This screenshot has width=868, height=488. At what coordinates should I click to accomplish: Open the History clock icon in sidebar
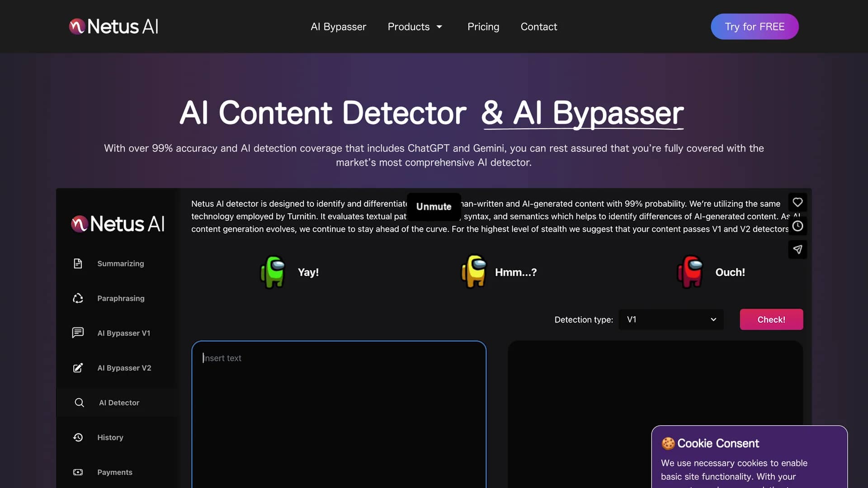click(78, 437)
